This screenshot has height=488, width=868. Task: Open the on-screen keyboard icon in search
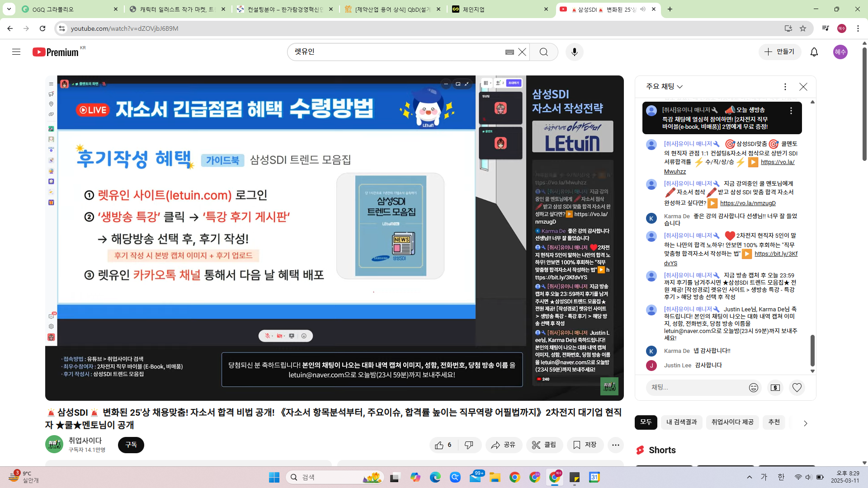coord(509,52)
